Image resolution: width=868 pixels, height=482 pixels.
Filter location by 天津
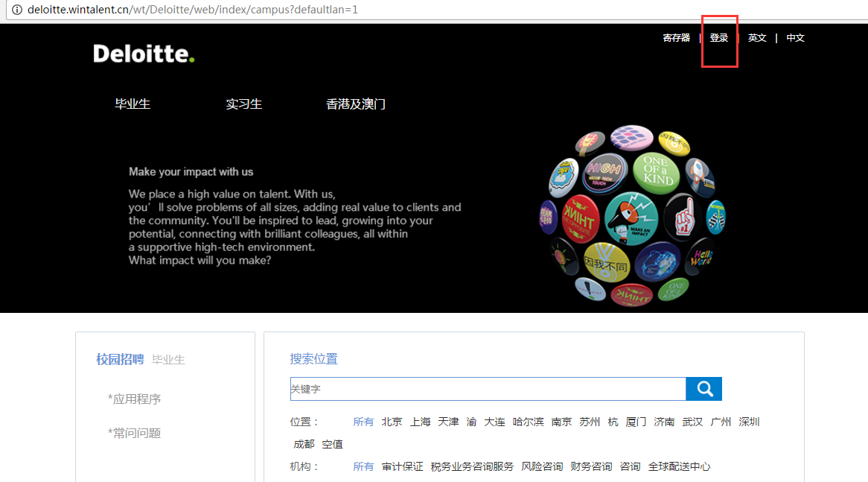point(448,422)
